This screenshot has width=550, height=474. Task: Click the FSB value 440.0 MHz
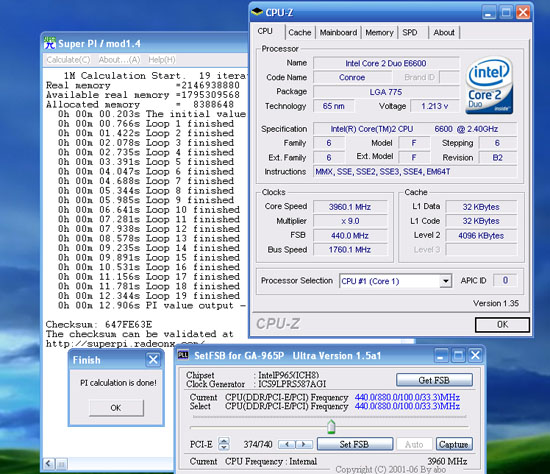click(350, 236)
